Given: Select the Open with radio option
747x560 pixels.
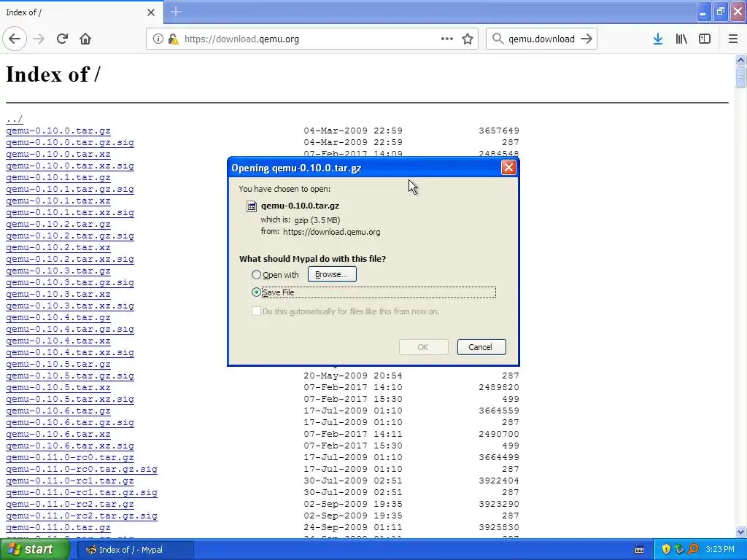Looking at the screenshot, I should pos(256,275).
